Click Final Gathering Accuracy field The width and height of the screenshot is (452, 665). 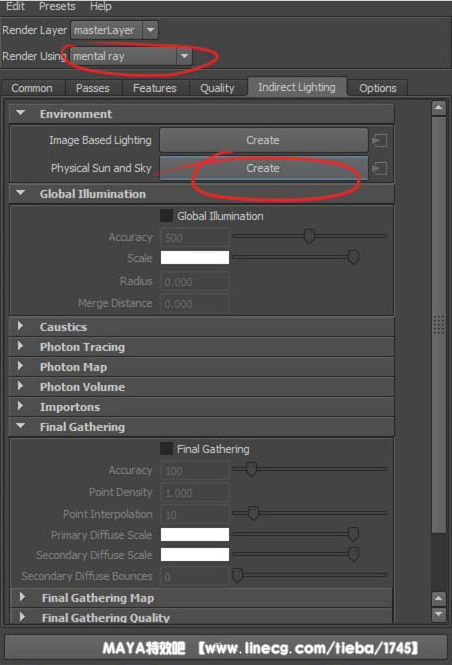195,470
